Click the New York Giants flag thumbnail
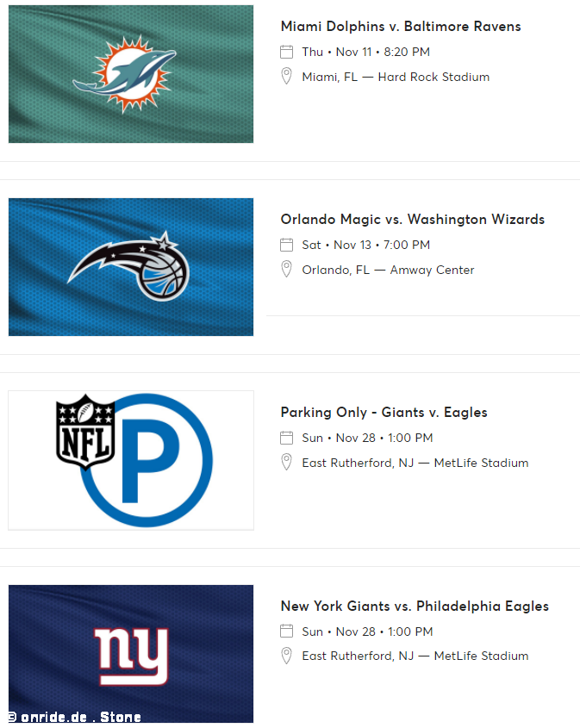The image size is (580, 728). tap(131, 654)
